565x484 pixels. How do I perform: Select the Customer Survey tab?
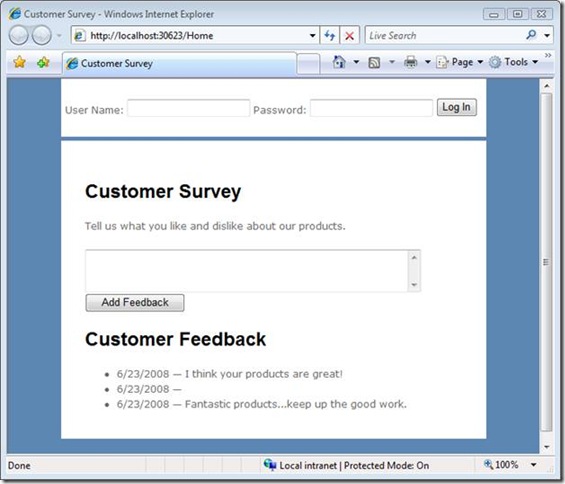coord(179,63)
